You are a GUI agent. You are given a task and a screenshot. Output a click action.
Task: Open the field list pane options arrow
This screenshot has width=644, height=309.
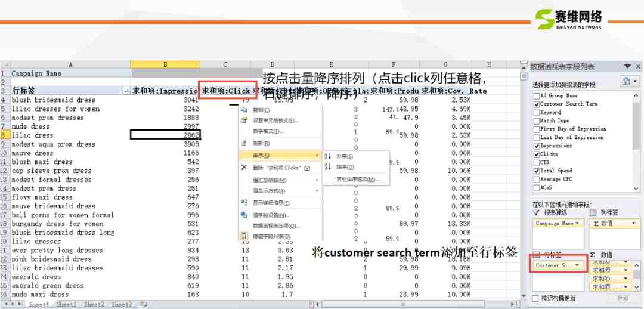(627, 67)
